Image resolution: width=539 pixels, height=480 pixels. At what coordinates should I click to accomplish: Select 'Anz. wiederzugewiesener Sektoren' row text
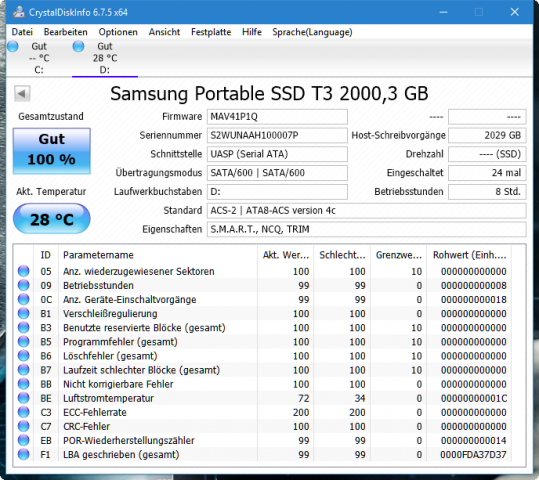coord(139,271)
